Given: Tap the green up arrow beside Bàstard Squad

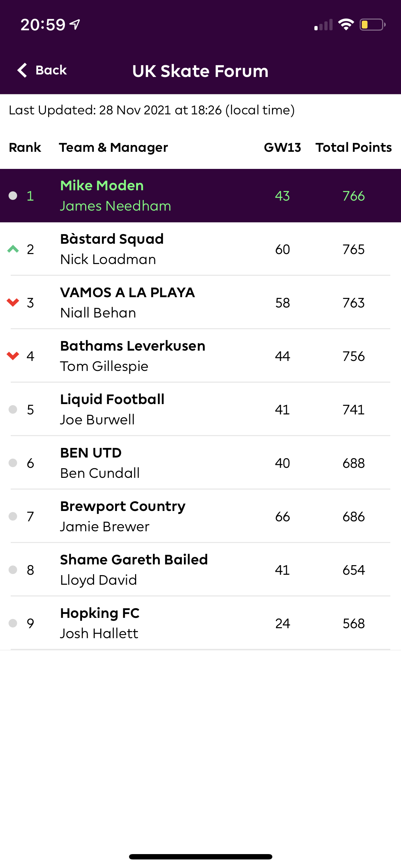Looking at the screenshot, I should [x=13, y=249].
